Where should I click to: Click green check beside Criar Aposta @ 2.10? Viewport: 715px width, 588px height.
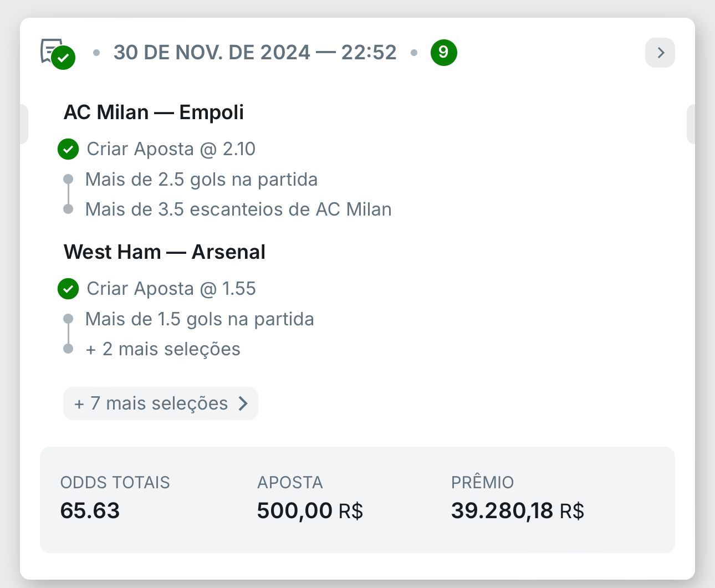click(68, 149)
